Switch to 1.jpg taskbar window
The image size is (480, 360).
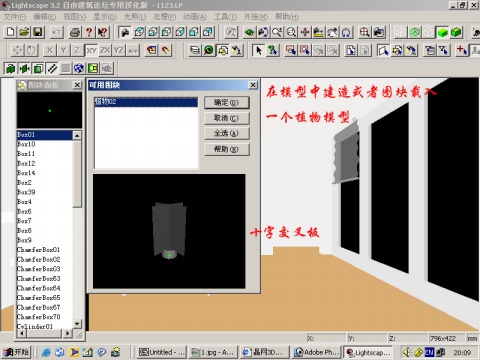(x=214, y=352)
